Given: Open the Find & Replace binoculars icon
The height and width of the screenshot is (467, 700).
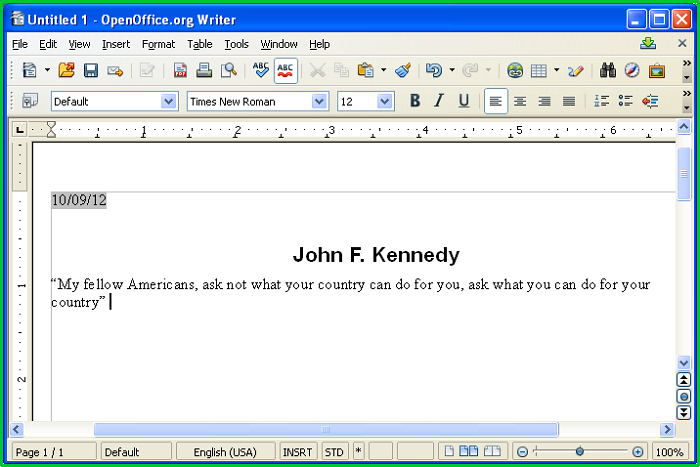Looking at the screenshot, I should 607,70.
